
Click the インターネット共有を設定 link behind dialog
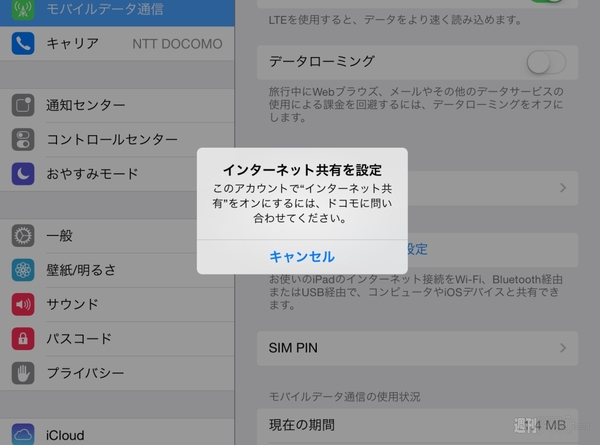pos(417,249)
